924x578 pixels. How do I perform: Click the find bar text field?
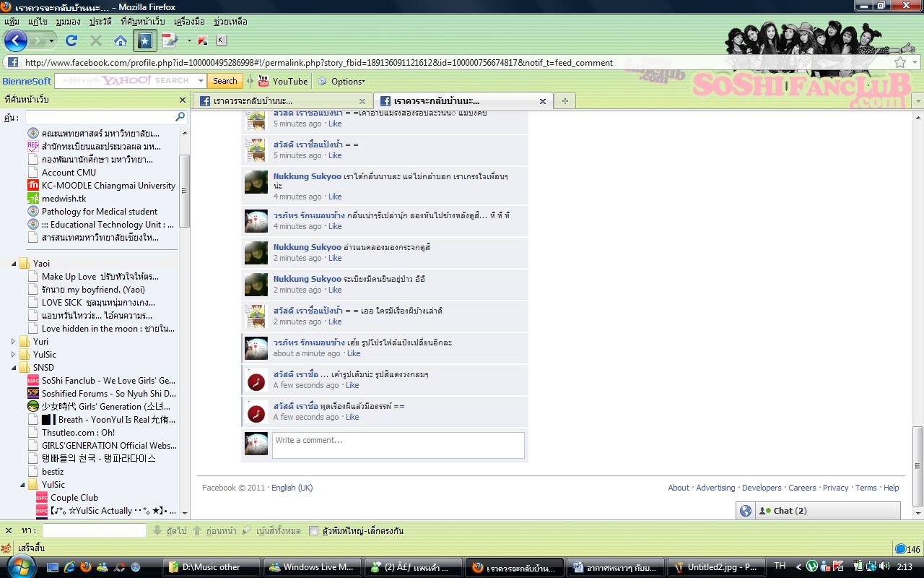pos(95,530)
